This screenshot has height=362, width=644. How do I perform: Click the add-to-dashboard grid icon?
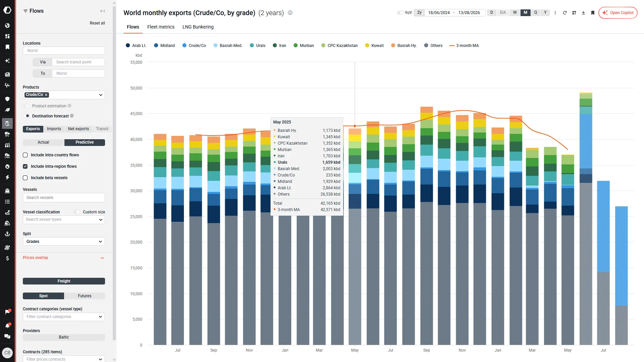point(574,13)
